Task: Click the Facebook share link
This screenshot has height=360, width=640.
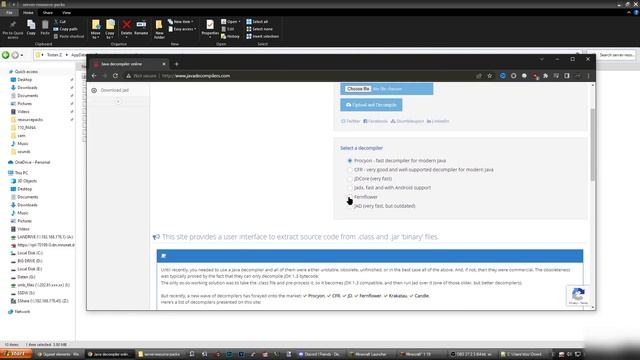Action: coord(376,121)
